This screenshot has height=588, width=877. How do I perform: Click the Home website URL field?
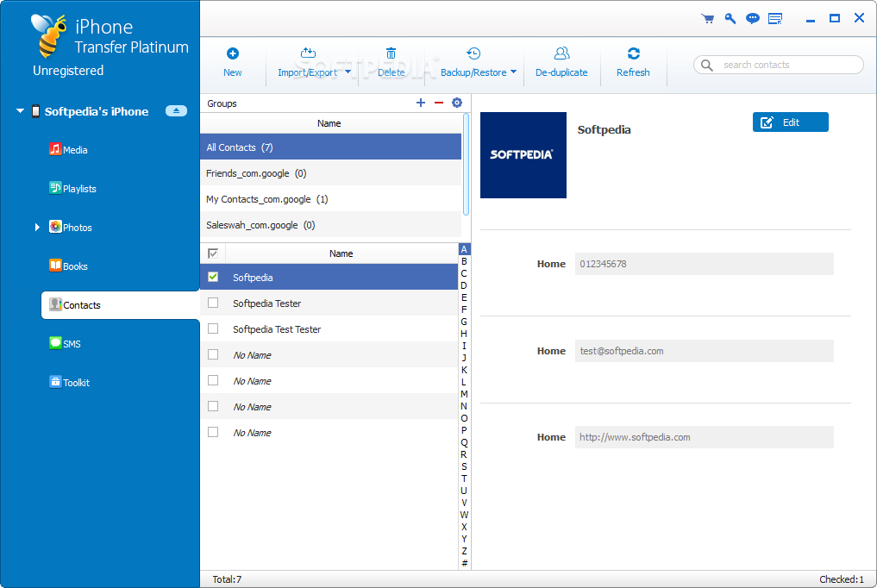[705, 437]
